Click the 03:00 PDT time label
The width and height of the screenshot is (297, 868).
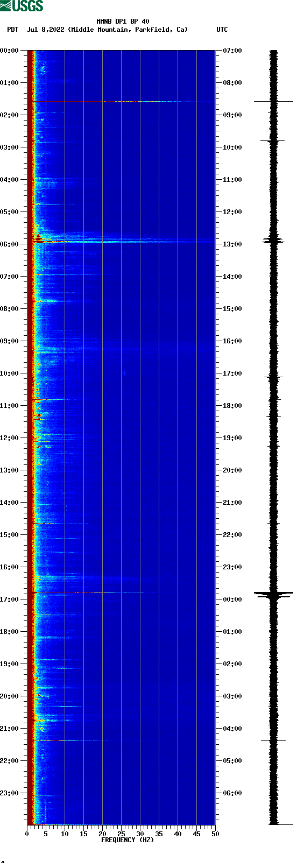tap(10, 147)
